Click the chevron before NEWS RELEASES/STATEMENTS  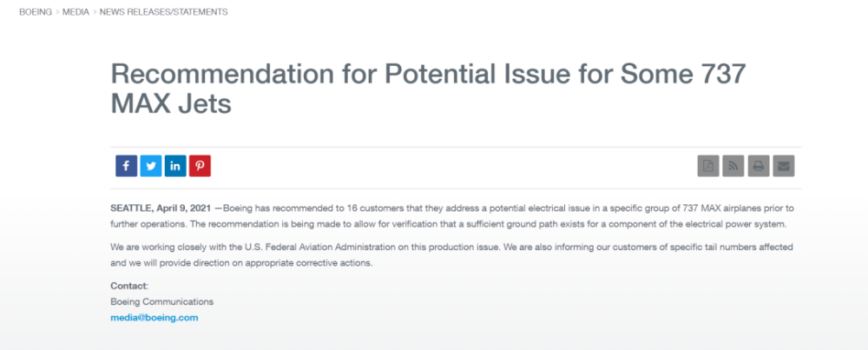94,11
